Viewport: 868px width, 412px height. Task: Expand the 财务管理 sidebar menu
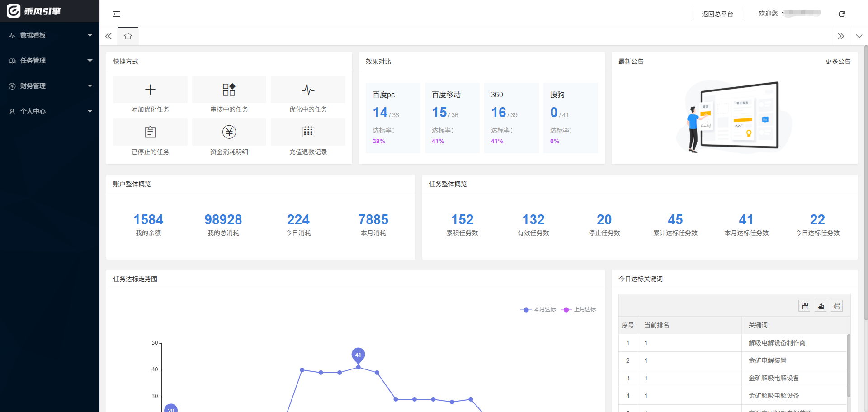(x=50, y=86)
